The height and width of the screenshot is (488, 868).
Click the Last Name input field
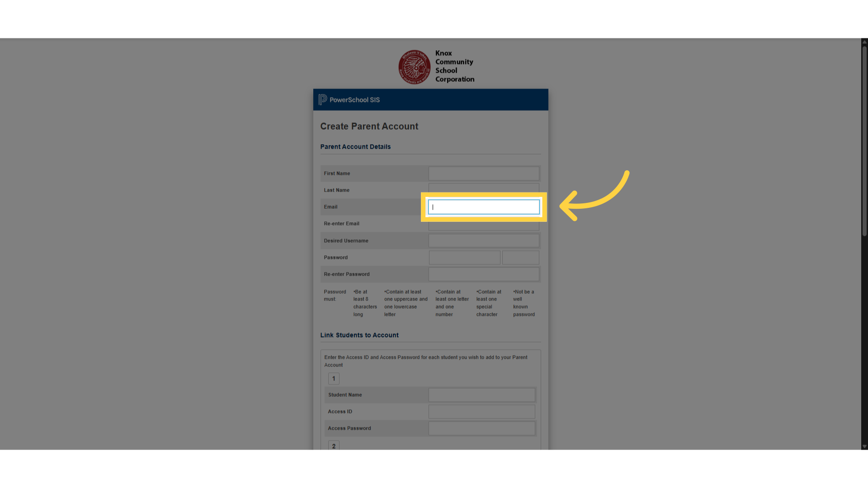click(x=484, y=188)
